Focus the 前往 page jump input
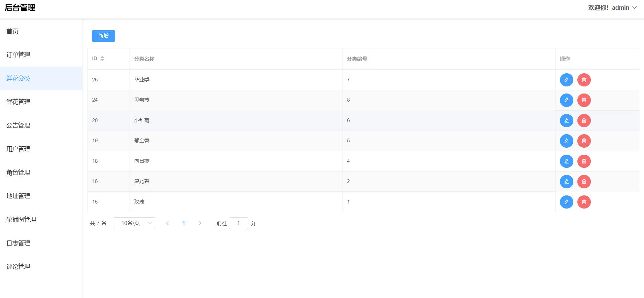This screenshot has width=644, height=298. point(238,223)
